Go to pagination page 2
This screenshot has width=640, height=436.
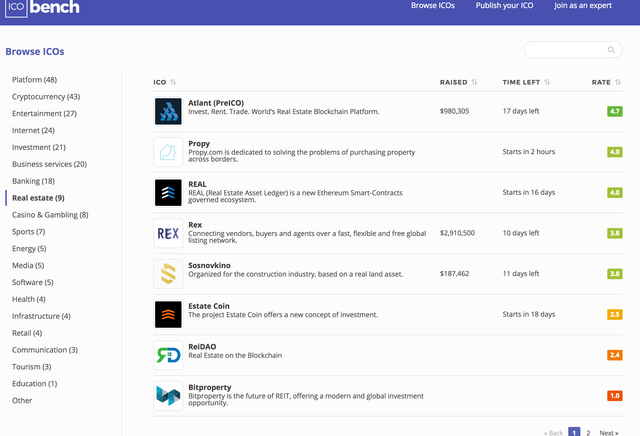tap(588, 433)
